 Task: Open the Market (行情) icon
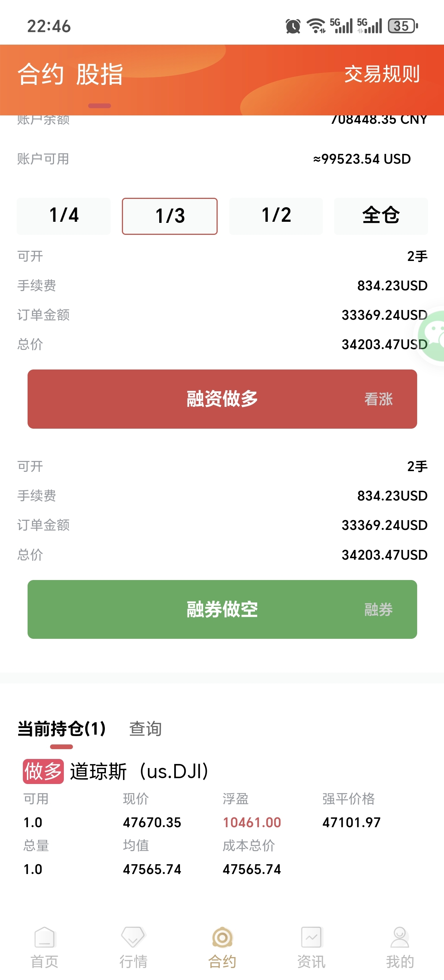[x=133, y=938]
